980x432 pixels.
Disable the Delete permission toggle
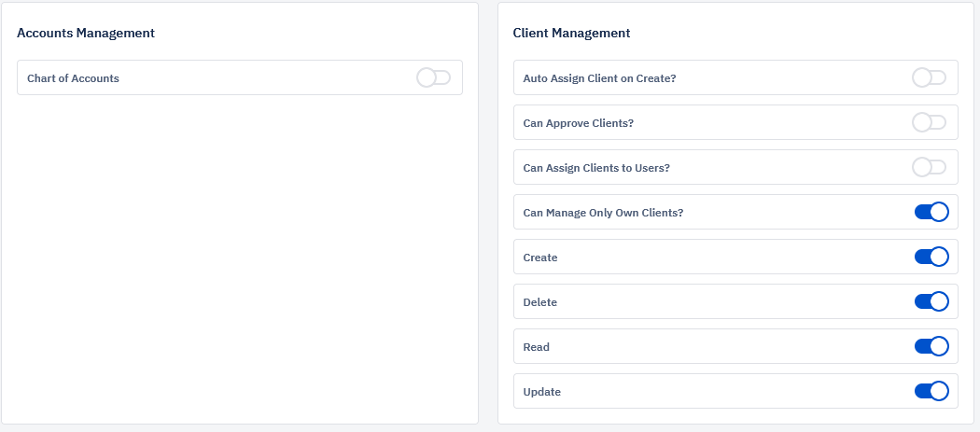(931, 301)
